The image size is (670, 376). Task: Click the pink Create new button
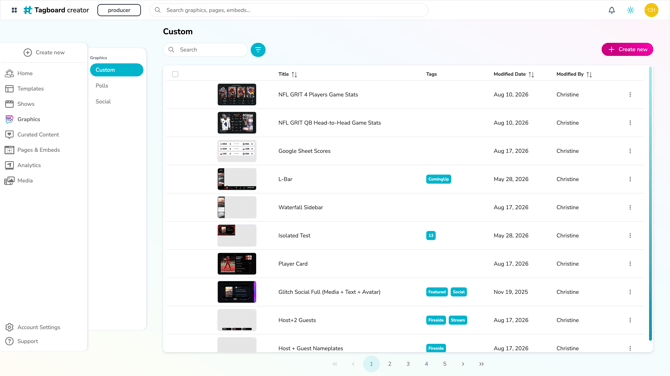[x=627, y=50]
